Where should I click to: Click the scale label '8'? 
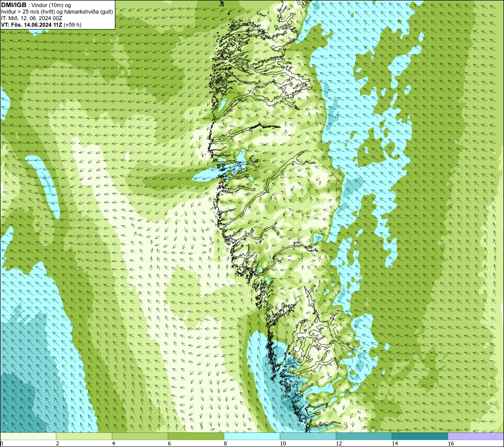(225, 444)
